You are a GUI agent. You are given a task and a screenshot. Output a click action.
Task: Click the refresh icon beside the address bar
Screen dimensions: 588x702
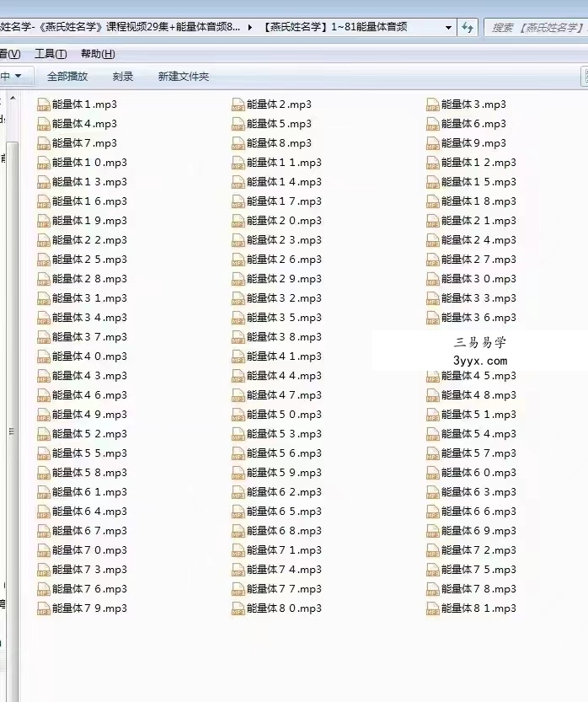pyautogui.click(x=468, y=28)
